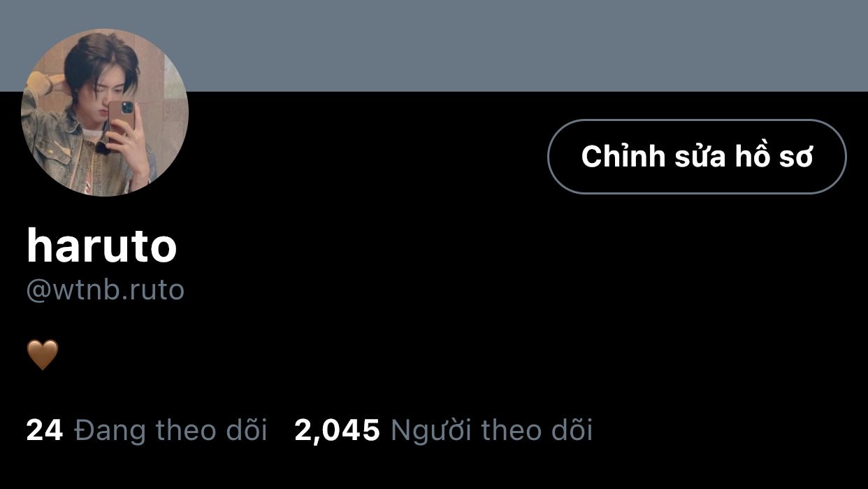The width and height of the screenshot is (868, 489).
Task: Open the circular profile avatar photo
Action: [105, 112]
